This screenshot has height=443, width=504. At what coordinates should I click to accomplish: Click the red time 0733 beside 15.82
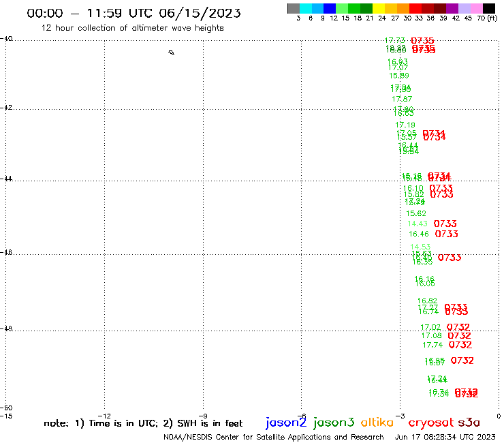point(441,194)
